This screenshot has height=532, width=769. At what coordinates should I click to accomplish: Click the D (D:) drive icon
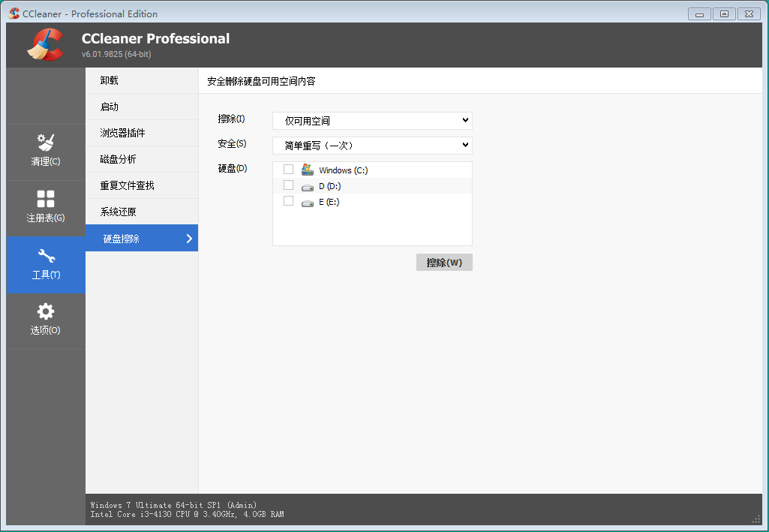(x=307, y=186)
